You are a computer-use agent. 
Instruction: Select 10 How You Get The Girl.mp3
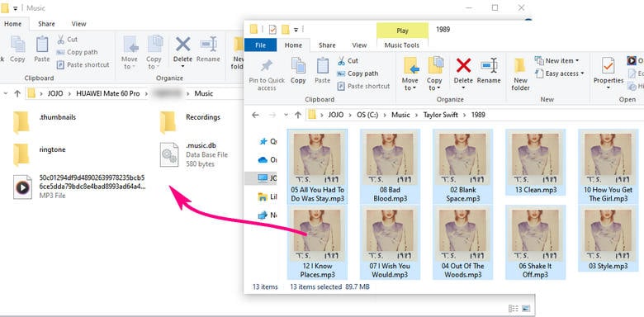tap(608, 166)
